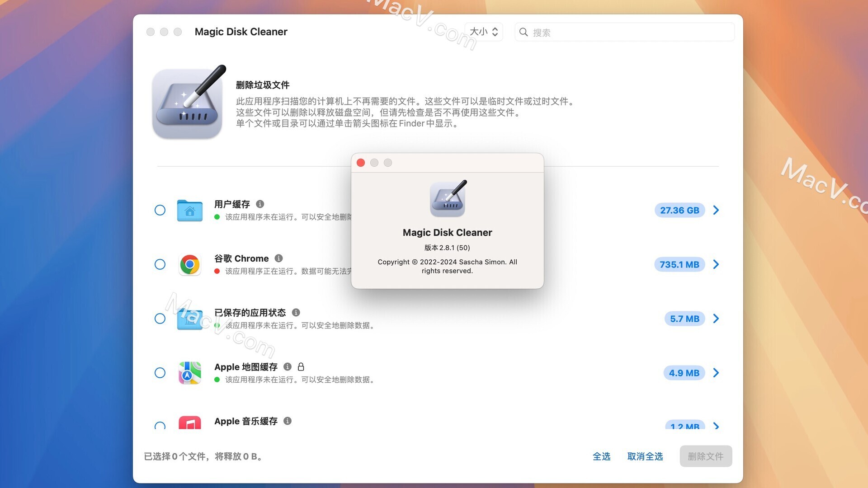Click the 735.1 MB size badge

(679, 264)
